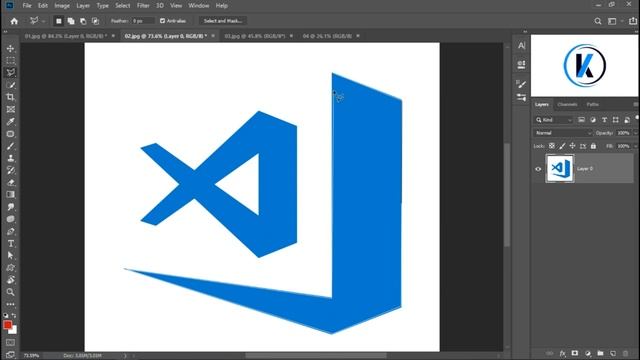Select the Horizontal Type tool
The image size is (640, 360).
[x=11, y=244]
